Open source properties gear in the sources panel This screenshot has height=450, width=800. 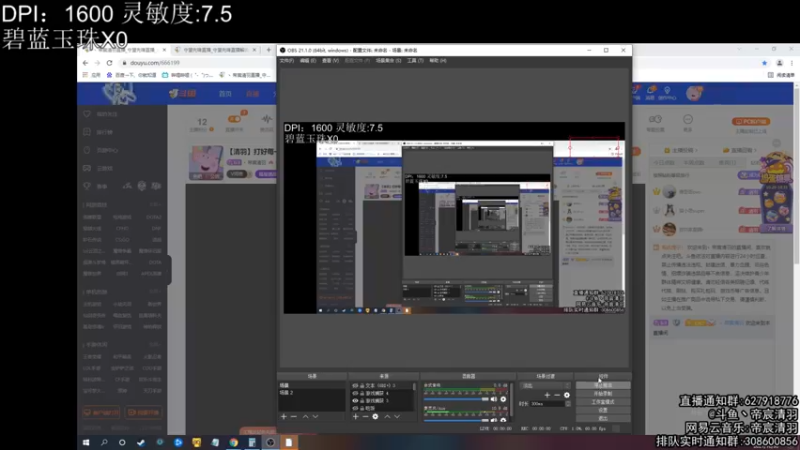[376, 417]
